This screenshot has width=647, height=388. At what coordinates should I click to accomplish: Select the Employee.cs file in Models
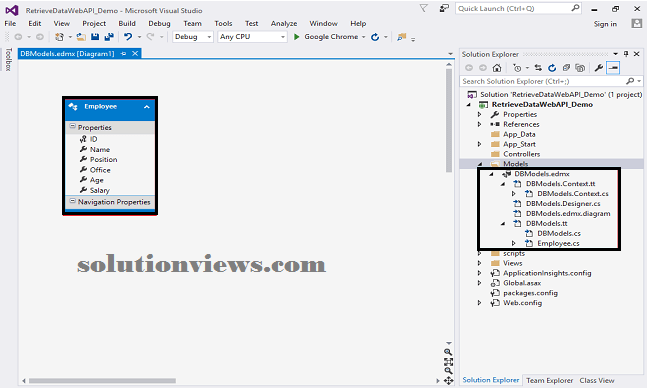point(558,244)
